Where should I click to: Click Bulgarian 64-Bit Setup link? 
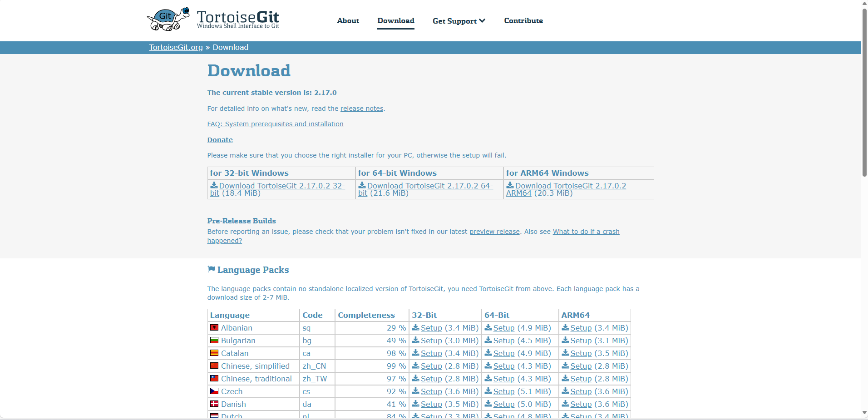[504, 341]
